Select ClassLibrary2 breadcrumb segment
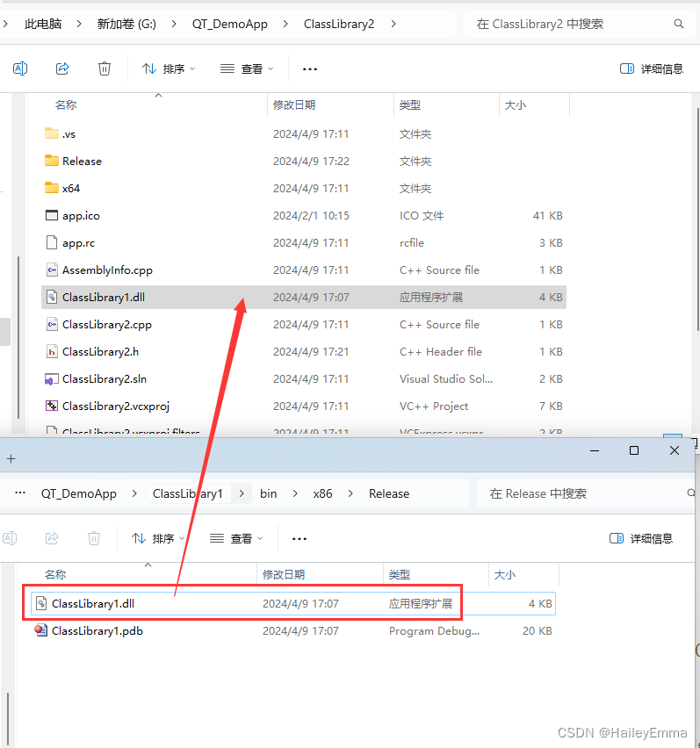700x748 pixels. click(339, 24)
